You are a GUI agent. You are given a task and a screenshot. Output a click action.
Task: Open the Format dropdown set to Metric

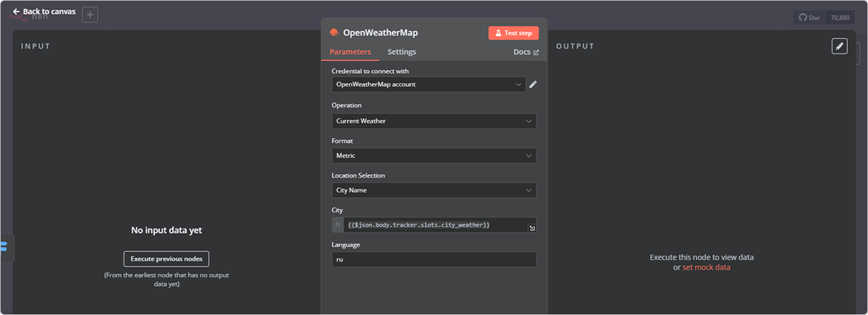(434, 155)
